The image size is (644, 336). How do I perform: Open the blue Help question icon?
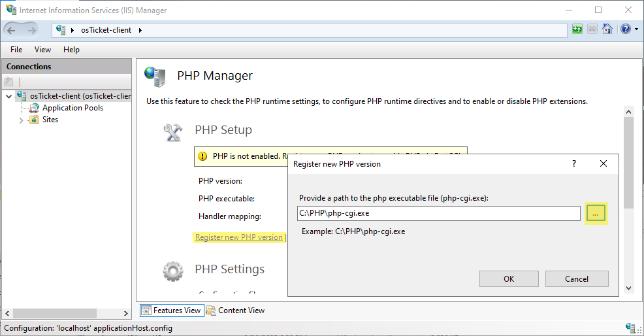point(626,29)
